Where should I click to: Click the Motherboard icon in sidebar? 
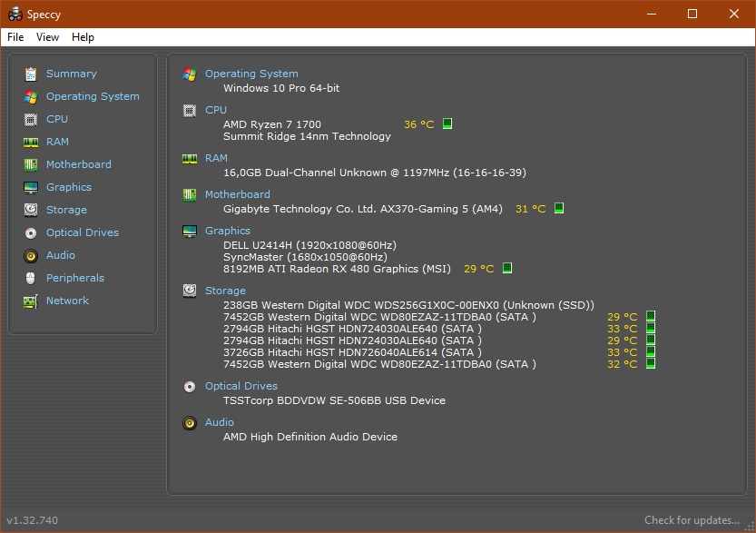pyautogui.click(x=31, y=164)
